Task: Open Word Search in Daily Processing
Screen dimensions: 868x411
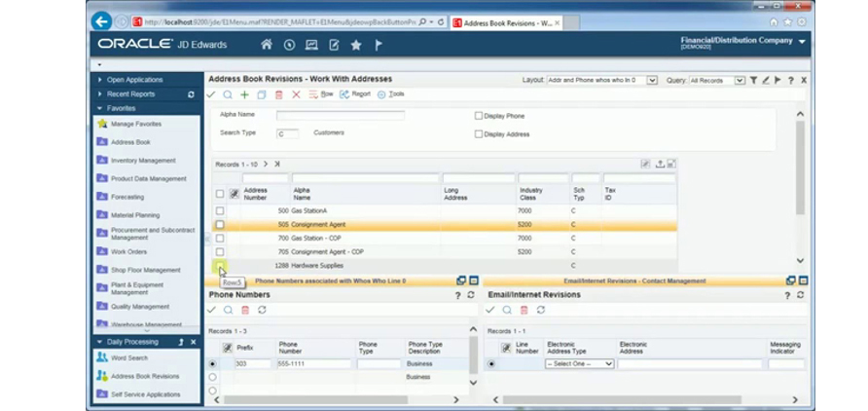Action: pyautogui.click(x=129, y=358)
